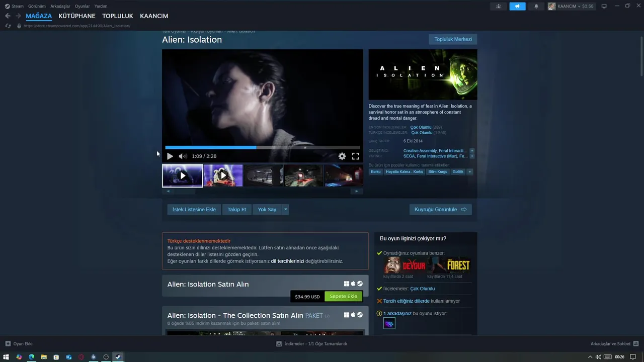Switch to Big Picture mode monitor icon
644x362 pixels.
[604, 6]
